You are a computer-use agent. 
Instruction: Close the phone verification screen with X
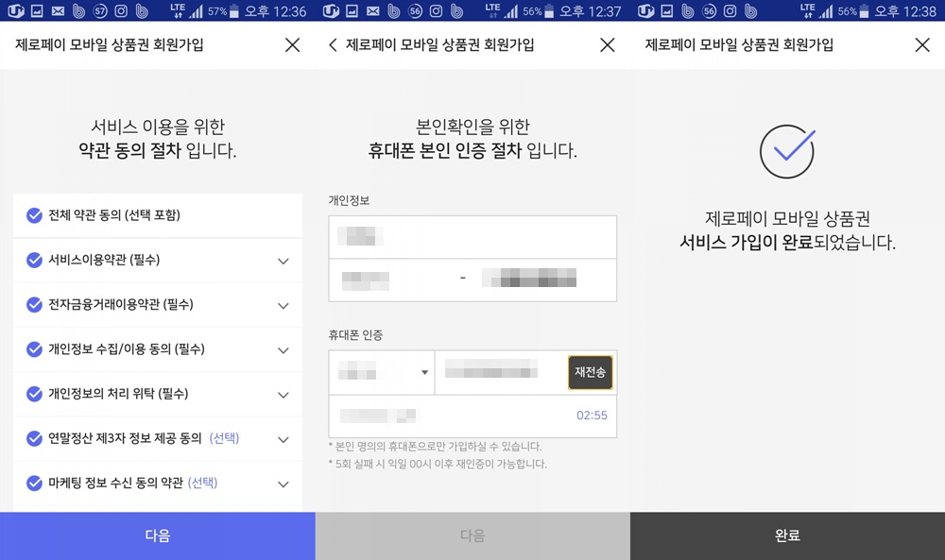[x=608, y=44]
